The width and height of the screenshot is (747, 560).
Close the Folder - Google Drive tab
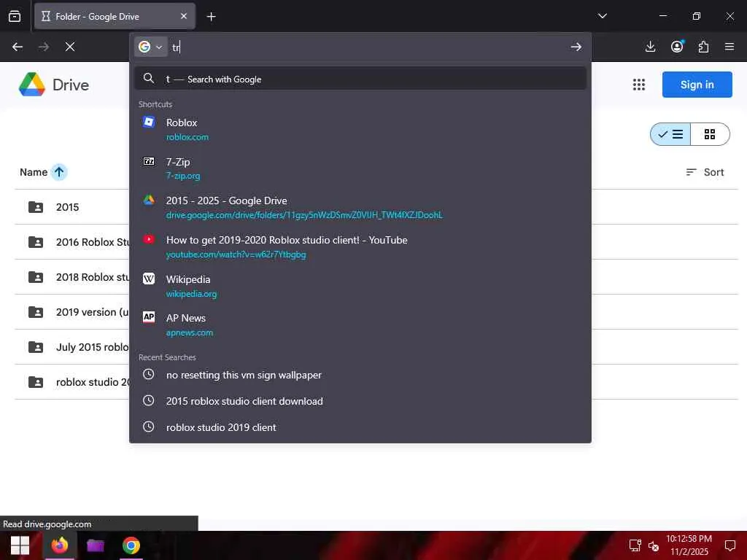(184, 16)
